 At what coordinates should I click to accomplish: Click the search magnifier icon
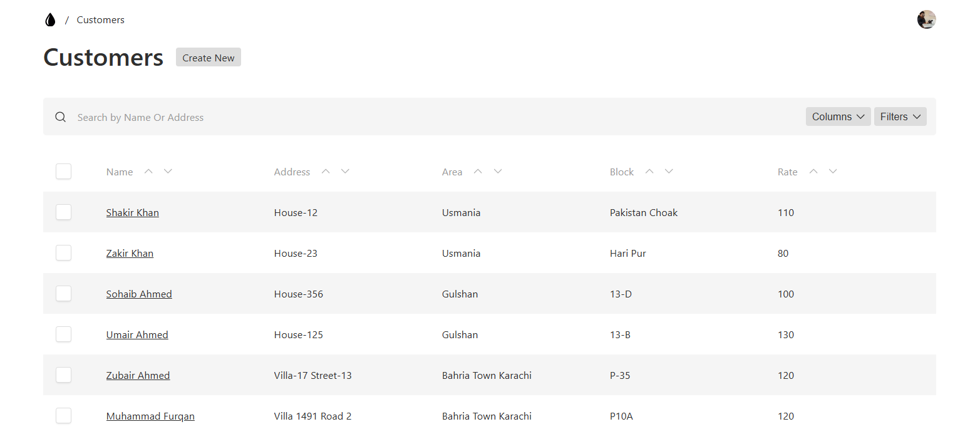pyautogui.click(x=60, y=117)
